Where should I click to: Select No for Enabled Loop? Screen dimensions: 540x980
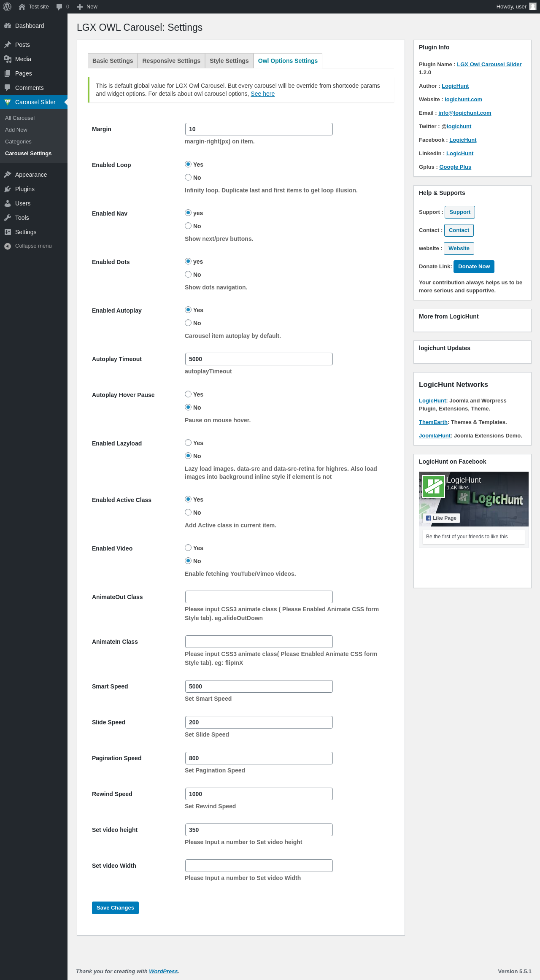tap(188, 177)
